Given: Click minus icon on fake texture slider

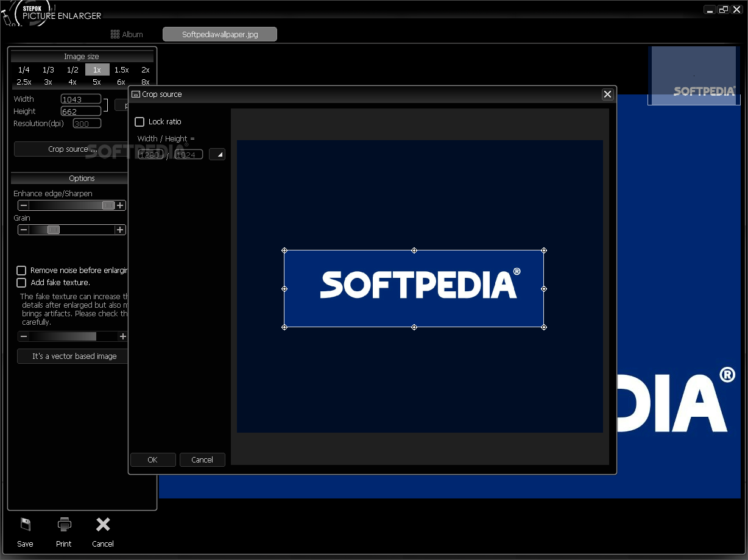Looking at the screenshot, I should point(24,336).
